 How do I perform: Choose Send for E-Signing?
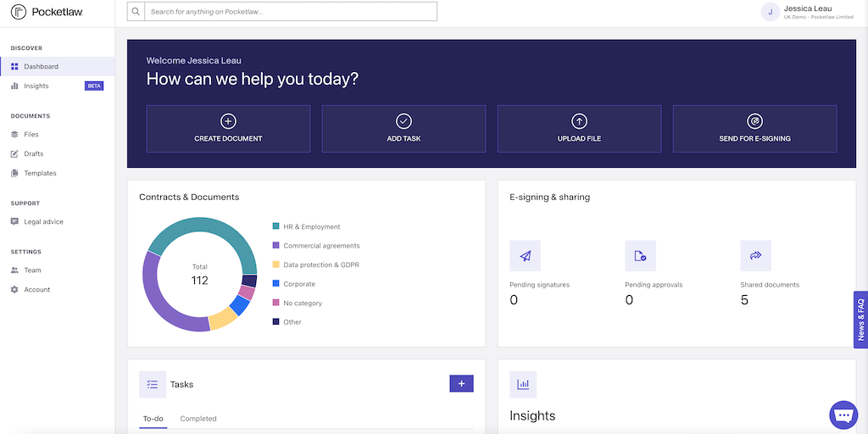754,129
